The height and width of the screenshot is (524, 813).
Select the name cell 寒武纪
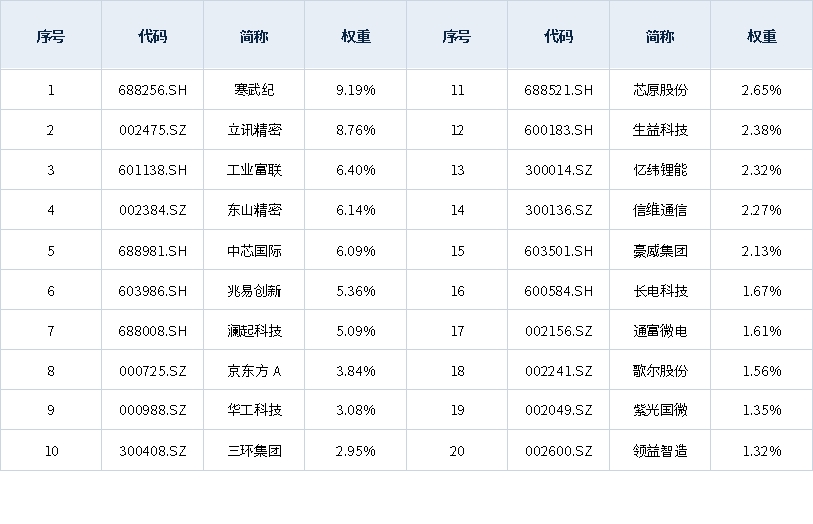254,90
